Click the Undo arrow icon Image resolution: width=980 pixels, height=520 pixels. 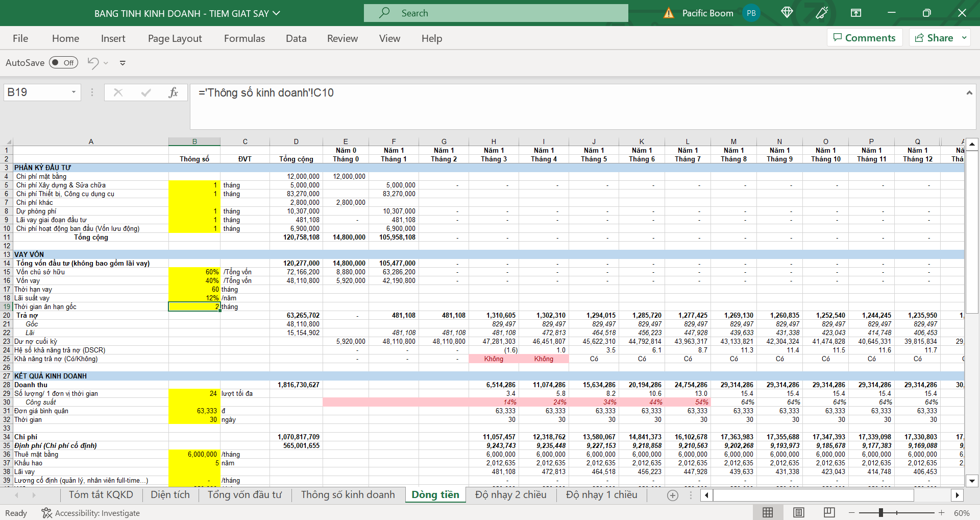click(x=93, y=63)
